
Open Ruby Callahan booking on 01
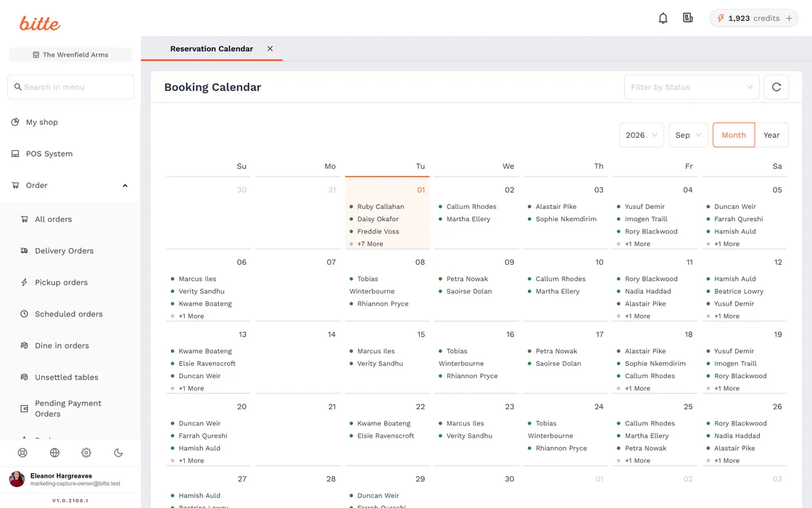coord(381,206)
